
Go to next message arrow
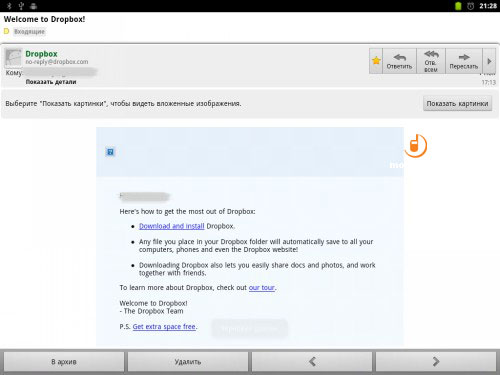(436, 362)
